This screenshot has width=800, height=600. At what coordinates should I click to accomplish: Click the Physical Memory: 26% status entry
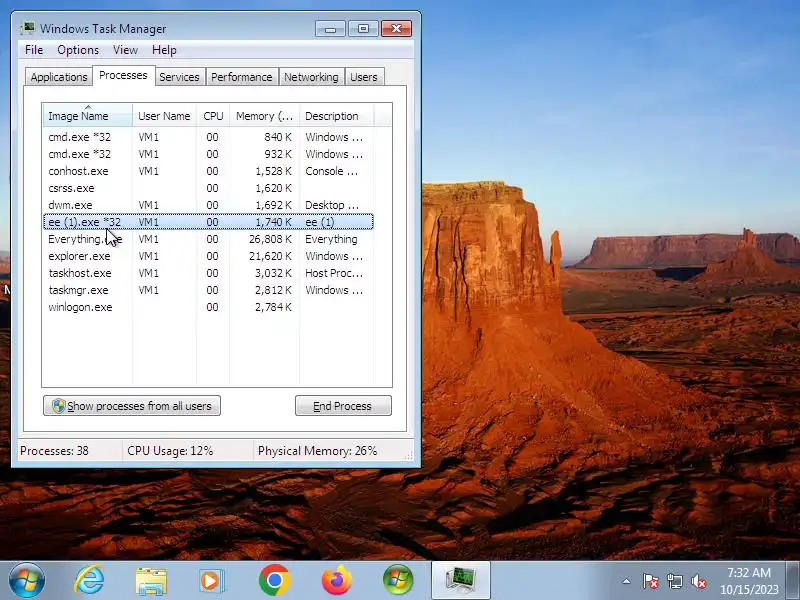pyautogui.click(x=317, y=451)
